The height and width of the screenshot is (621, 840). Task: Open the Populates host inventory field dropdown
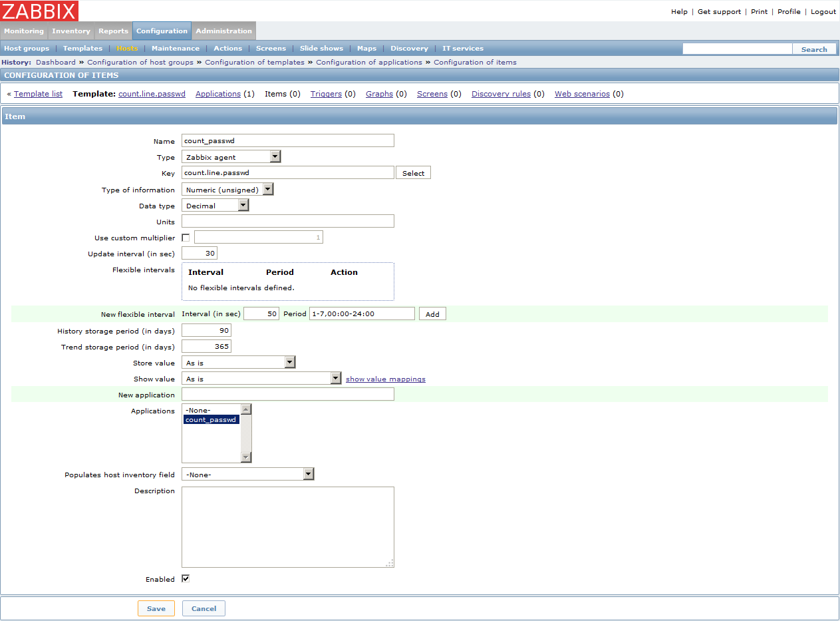pyautogui.click(x=247, y=475)
